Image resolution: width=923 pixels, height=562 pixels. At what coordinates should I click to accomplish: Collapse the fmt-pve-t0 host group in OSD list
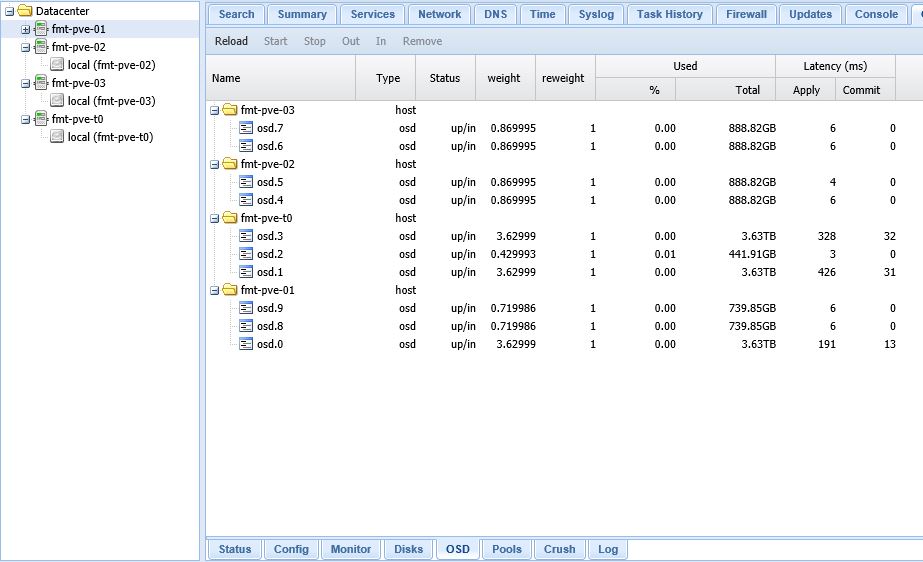point(215,218)
